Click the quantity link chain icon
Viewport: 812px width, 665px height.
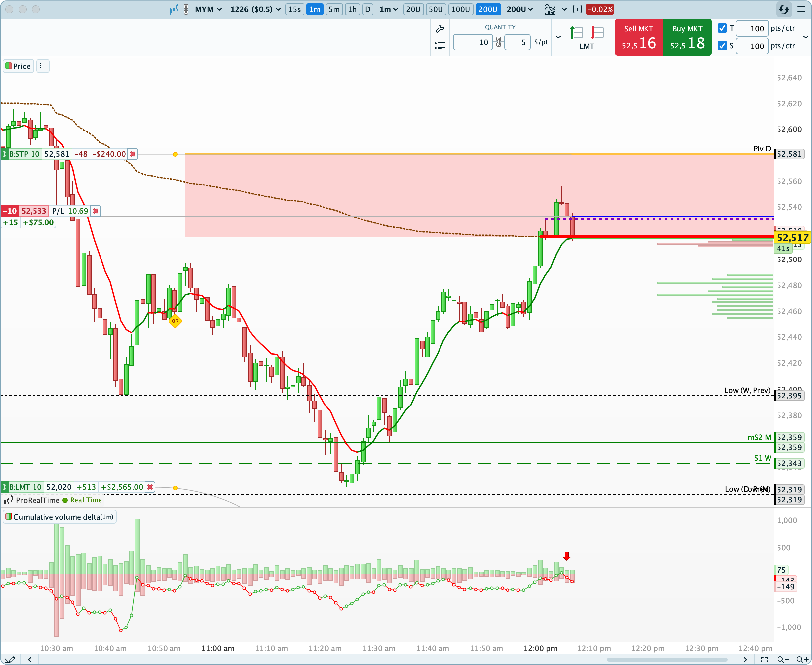tap(499, 42)
